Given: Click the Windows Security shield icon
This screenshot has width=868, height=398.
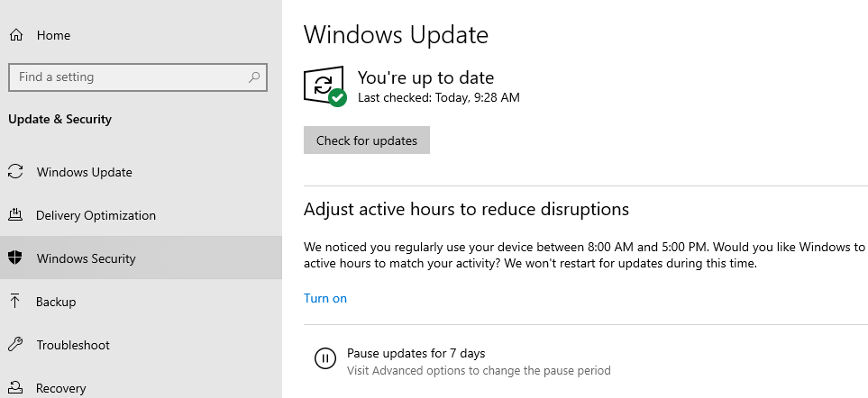Looking at the screenshot, I should [15, 258].
